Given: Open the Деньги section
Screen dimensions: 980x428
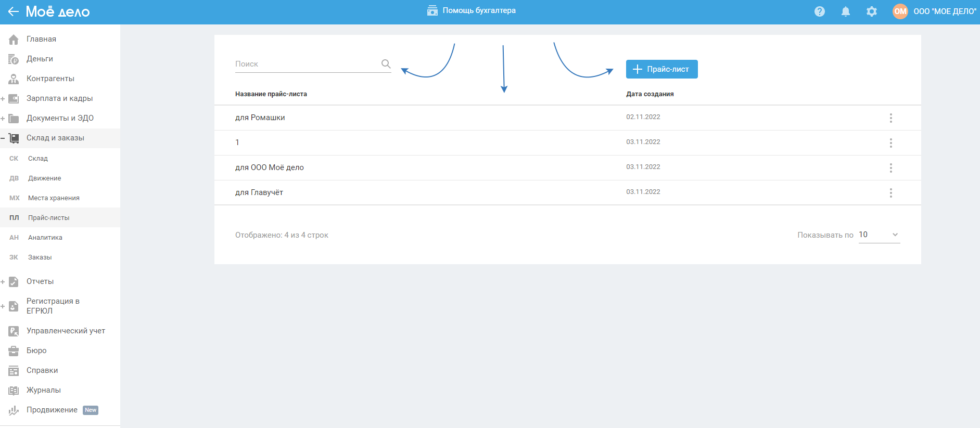Looking at the screenshot, I should [40, 59].
